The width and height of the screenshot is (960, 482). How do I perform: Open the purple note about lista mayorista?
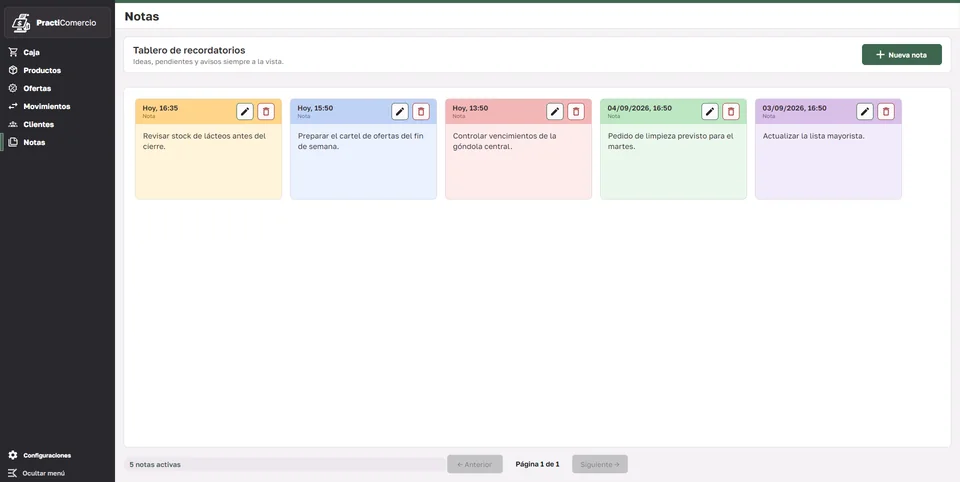pos(828,149)
